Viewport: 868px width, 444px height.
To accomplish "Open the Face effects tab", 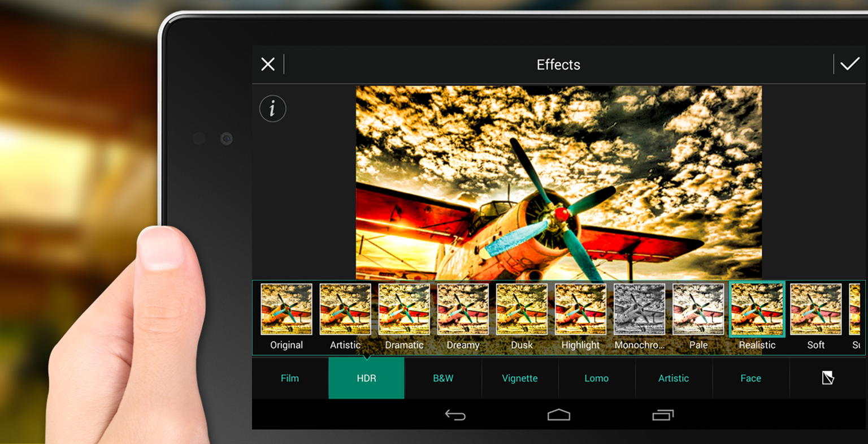I will (x=750, y=378).
